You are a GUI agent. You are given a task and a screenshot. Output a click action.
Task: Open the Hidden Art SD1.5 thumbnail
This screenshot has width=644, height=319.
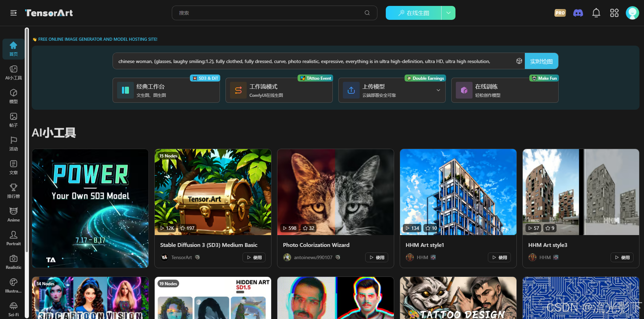click(213, 298)
